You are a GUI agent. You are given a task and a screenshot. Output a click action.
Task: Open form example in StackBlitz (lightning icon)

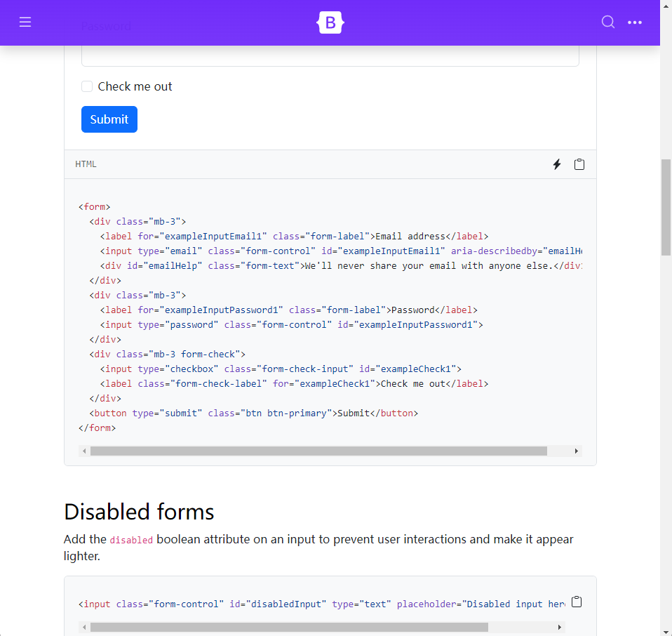[x=557, y=164]
